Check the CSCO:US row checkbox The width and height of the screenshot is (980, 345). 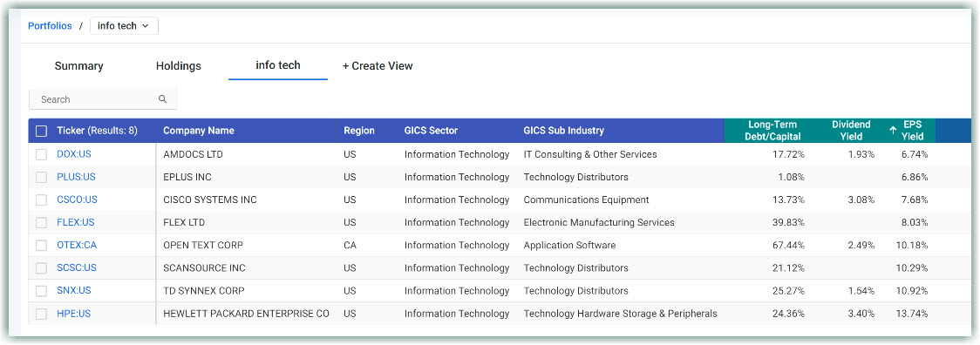point(41,200)
